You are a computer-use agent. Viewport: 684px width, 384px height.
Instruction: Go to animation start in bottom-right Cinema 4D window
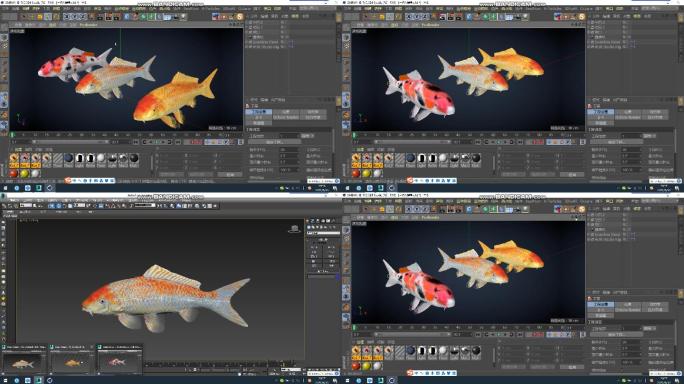[478, 335]
